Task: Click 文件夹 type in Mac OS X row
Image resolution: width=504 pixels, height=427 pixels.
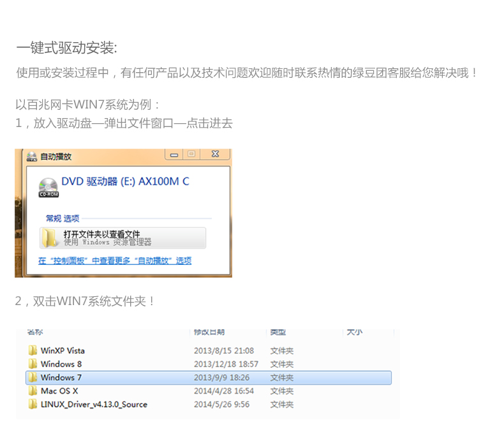Action: [x=282, y=391]
